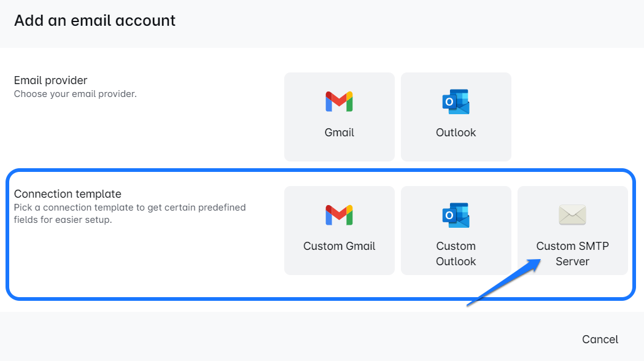The image size is (644, 361).
Task: Click the Email provider section label
Action: 50,80
